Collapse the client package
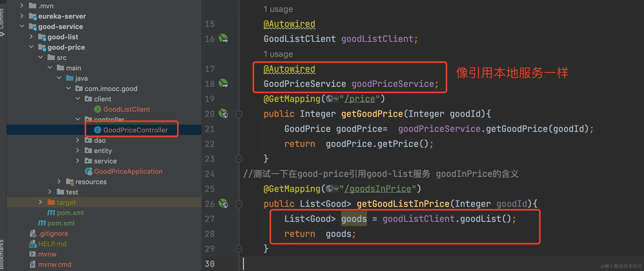Image resolution: width=644 pixels, height=271 pixels. [x=78, y=99]
